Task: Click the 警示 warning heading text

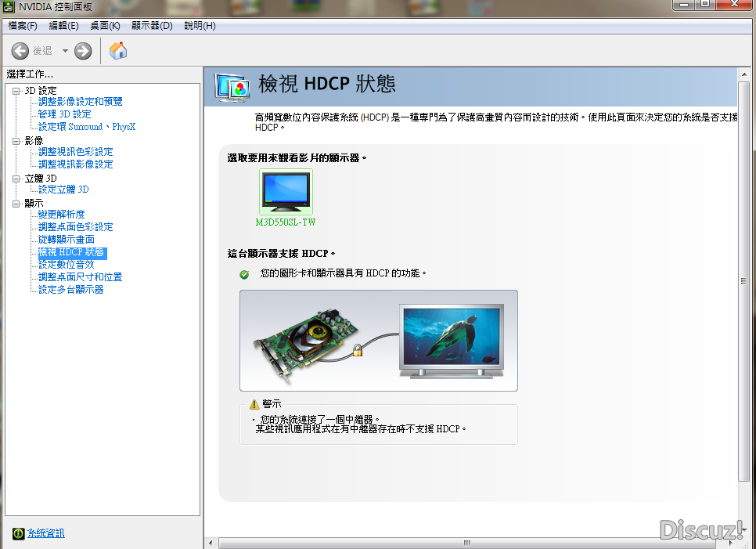Action: 272,404
